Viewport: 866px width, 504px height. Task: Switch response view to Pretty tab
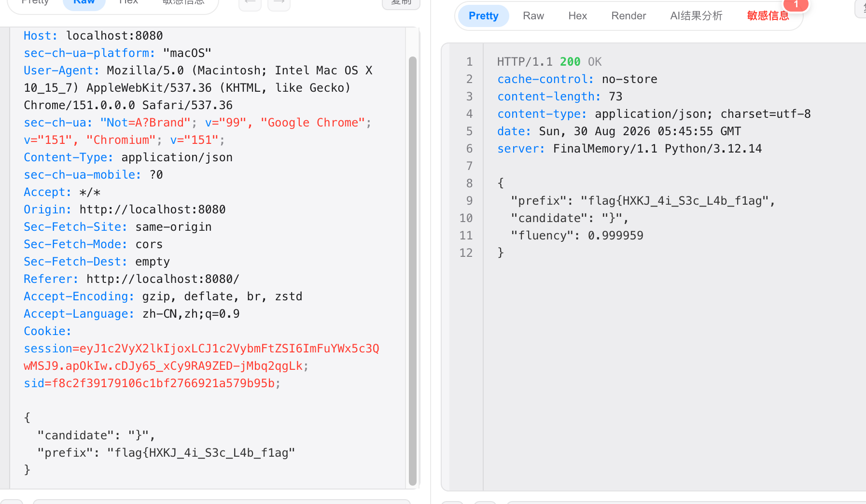point(483,16)
